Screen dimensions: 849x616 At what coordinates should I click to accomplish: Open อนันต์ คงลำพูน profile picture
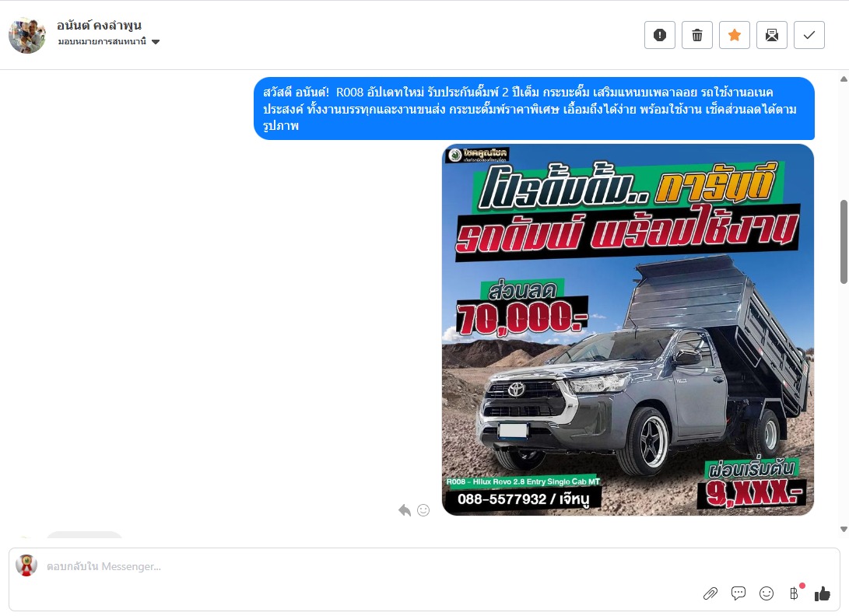point(27,35)
